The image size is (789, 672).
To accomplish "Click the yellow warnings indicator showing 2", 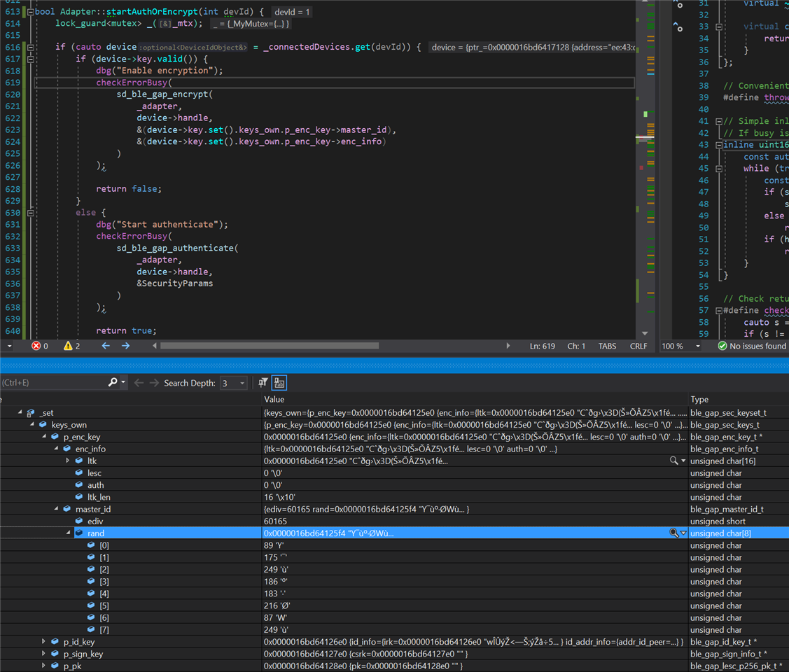I will [72, 346].
